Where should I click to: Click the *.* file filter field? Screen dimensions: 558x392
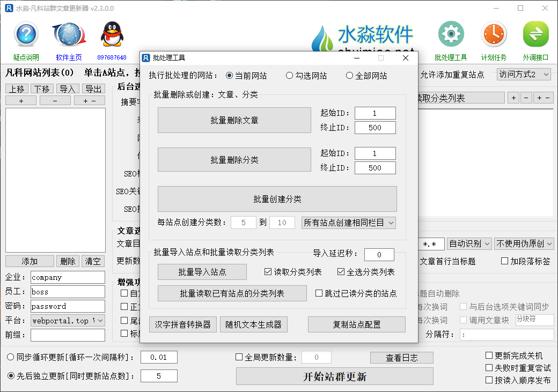tap(431, 243)
